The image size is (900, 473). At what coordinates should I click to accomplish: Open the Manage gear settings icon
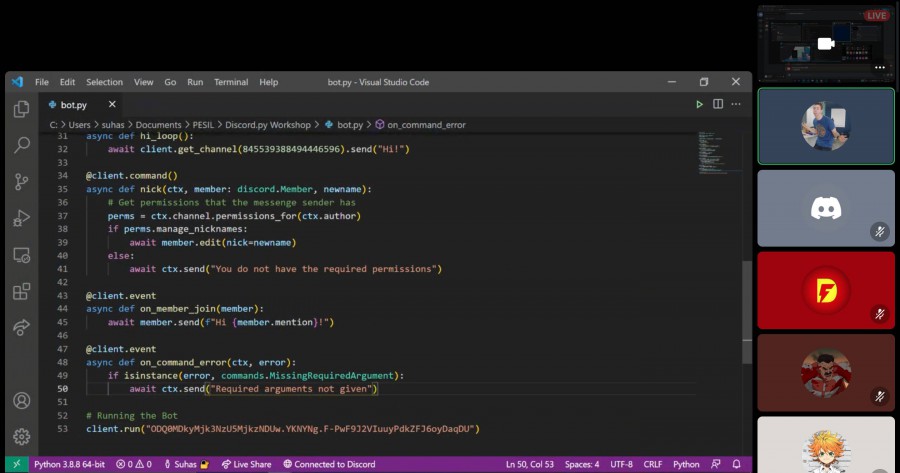point(21,437)
